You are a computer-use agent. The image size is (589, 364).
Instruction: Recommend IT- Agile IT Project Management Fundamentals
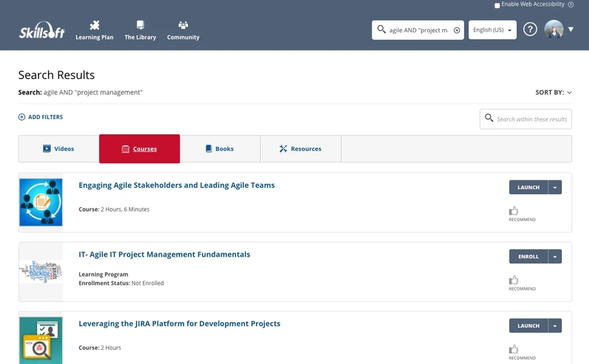pos(522,283)
